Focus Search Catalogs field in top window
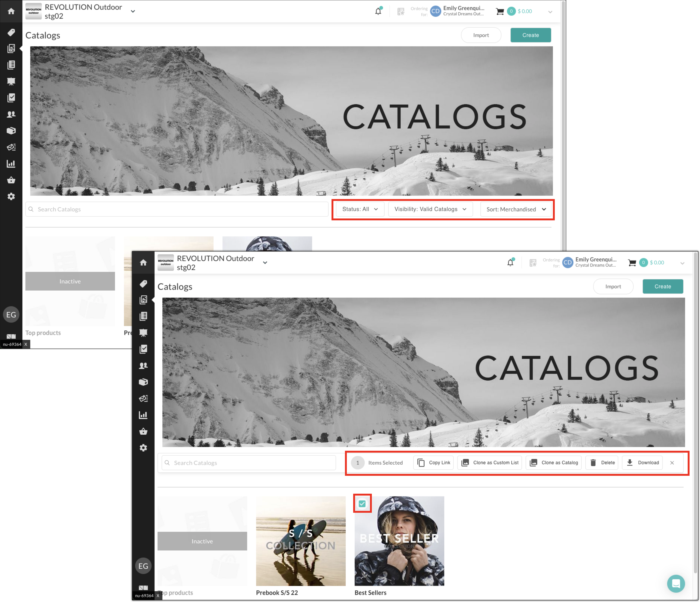 click(x=177, y=209)
